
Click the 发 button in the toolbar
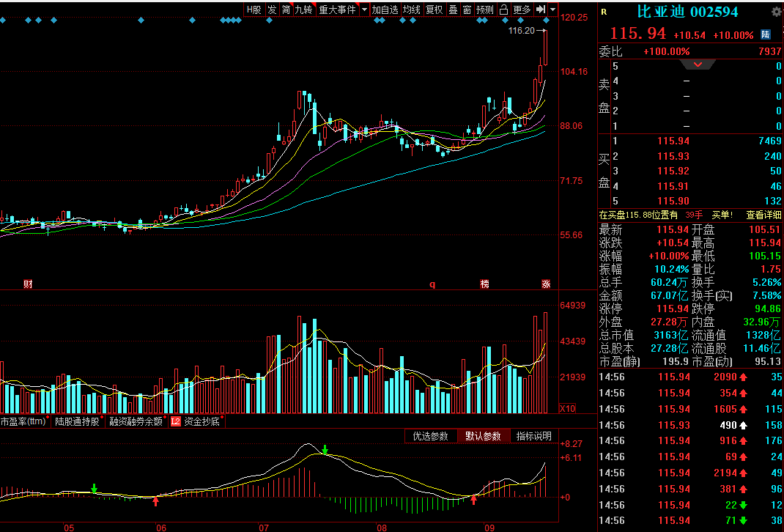pos(272,10)
